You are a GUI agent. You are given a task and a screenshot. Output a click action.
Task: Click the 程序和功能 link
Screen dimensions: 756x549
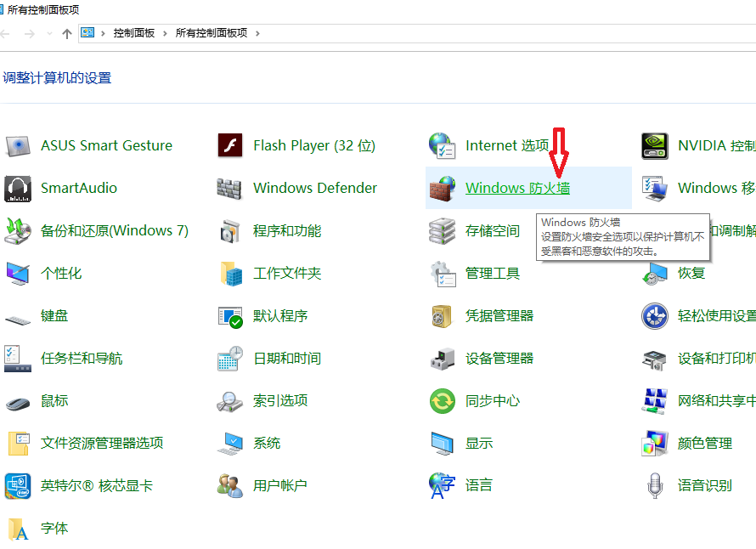click(287, 231)
